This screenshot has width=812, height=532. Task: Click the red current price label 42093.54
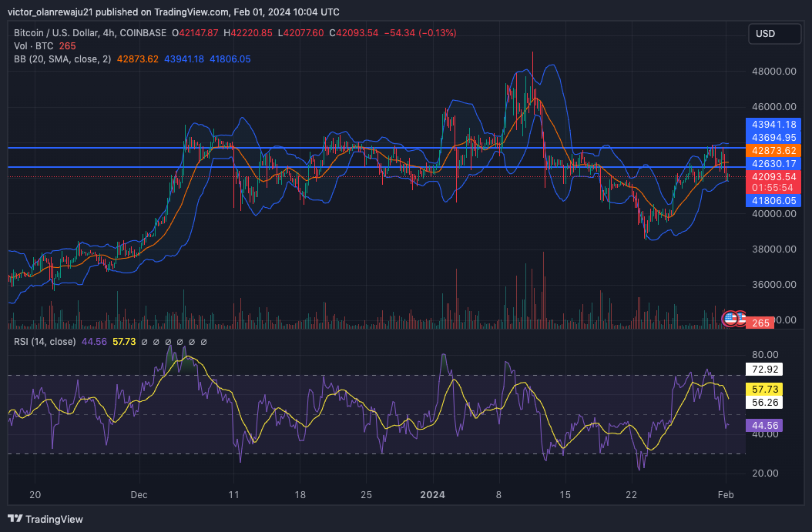pos(773,176)
